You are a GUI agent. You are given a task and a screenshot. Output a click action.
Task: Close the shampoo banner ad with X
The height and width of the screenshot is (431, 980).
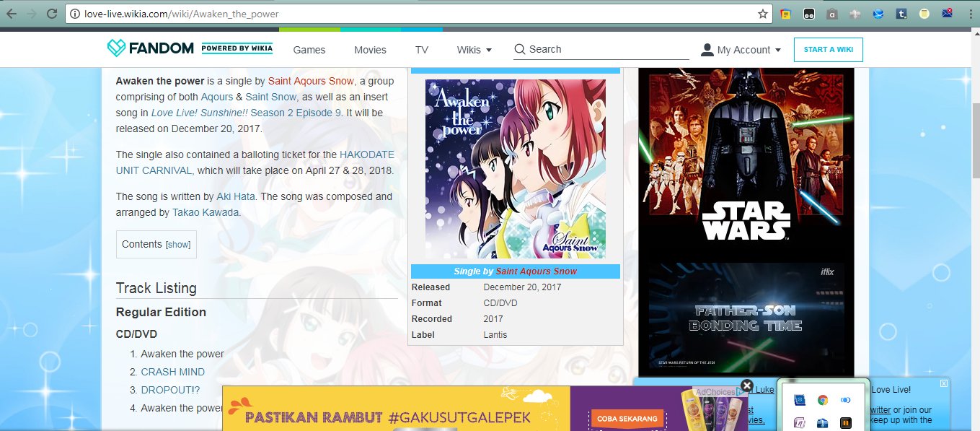click(747, 386)
